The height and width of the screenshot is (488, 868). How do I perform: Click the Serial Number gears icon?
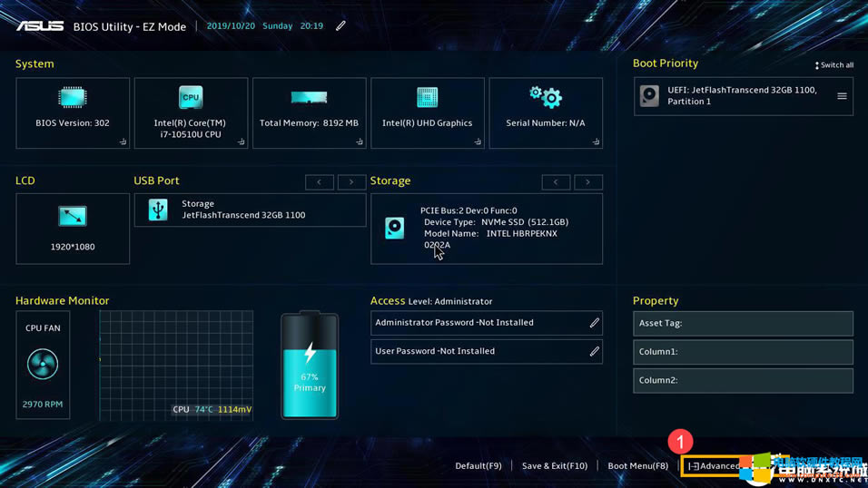(x=546, y=97)
